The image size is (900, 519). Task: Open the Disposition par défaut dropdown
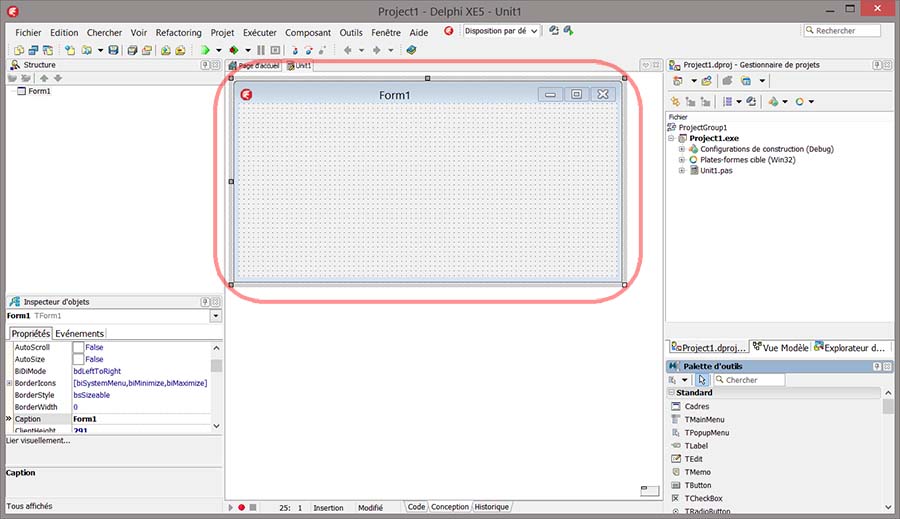[534, 31]
